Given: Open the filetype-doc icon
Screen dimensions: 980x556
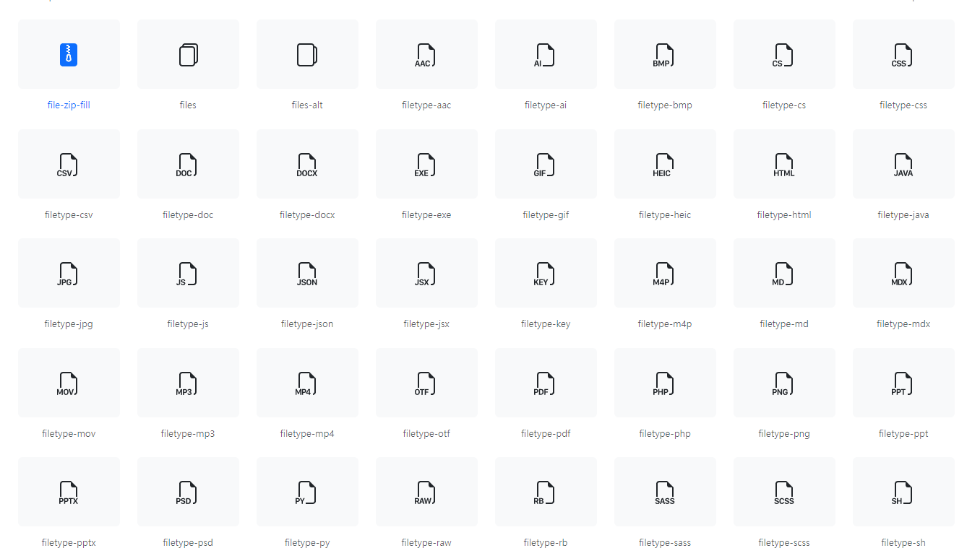Looking at the screenshot, I should click(x=188, y=165).
